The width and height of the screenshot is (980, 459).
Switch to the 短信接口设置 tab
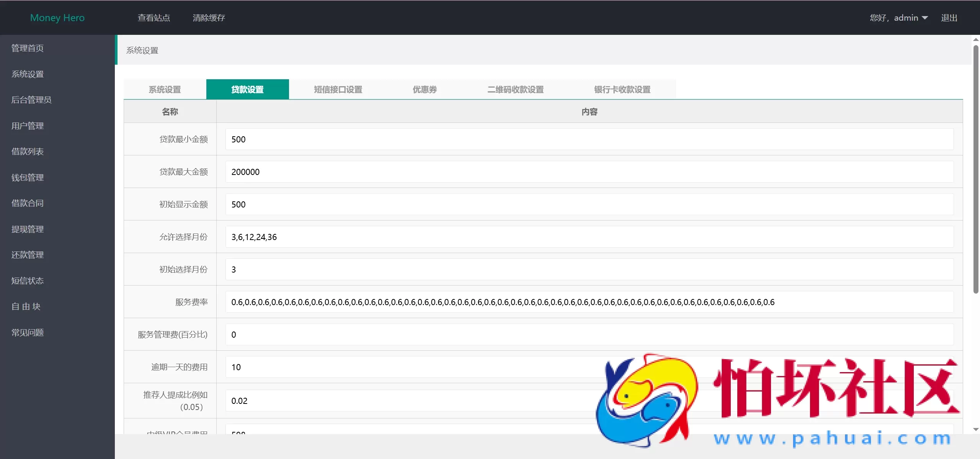point(337,89)
